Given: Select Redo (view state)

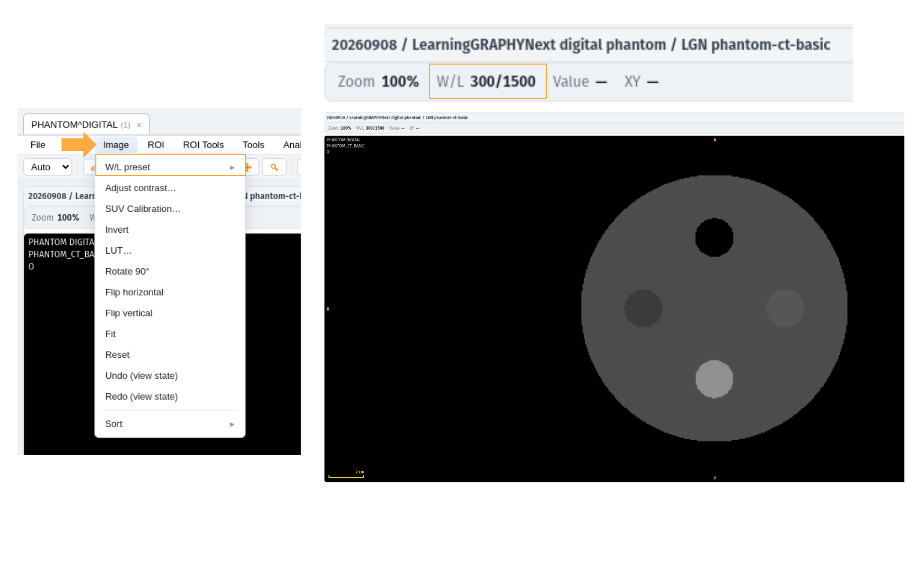Looking at the screenshot, I should click(x=170, y=397).
